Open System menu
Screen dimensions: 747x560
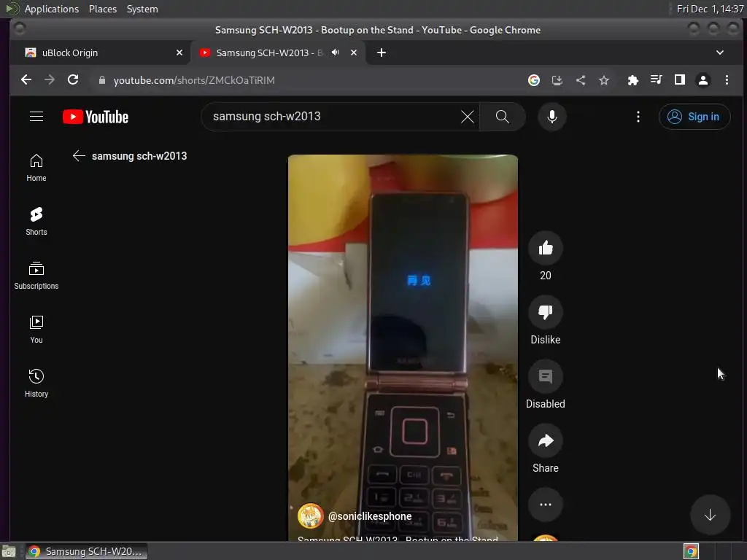[x=142, y=9]
